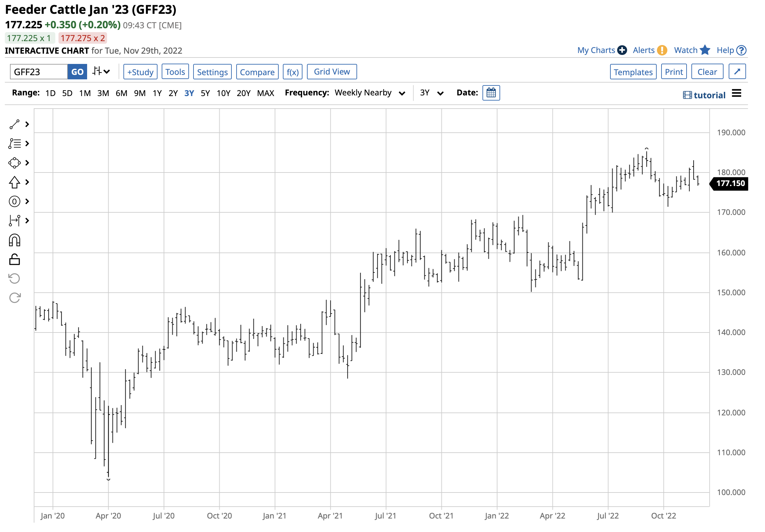Select the polygon shapes tool icon
Viewport: 765px width, 532px height.
[14, 163]
